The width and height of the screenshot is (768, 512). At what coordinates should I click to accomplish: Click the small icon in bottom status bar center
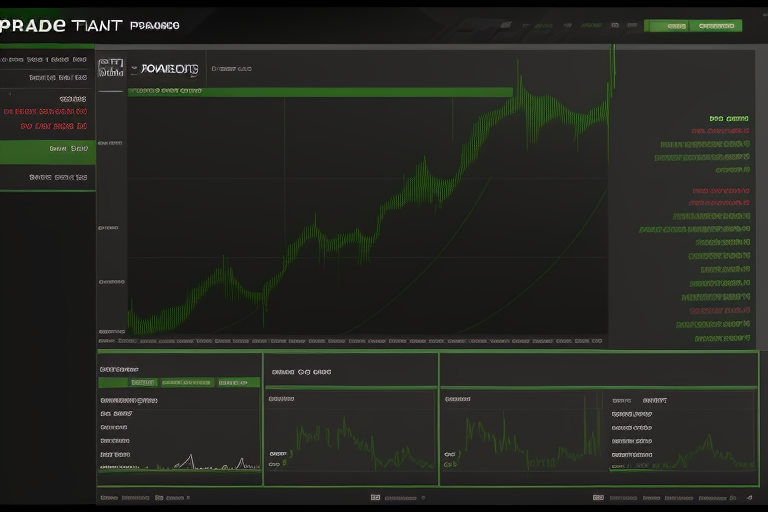point(375,497)
